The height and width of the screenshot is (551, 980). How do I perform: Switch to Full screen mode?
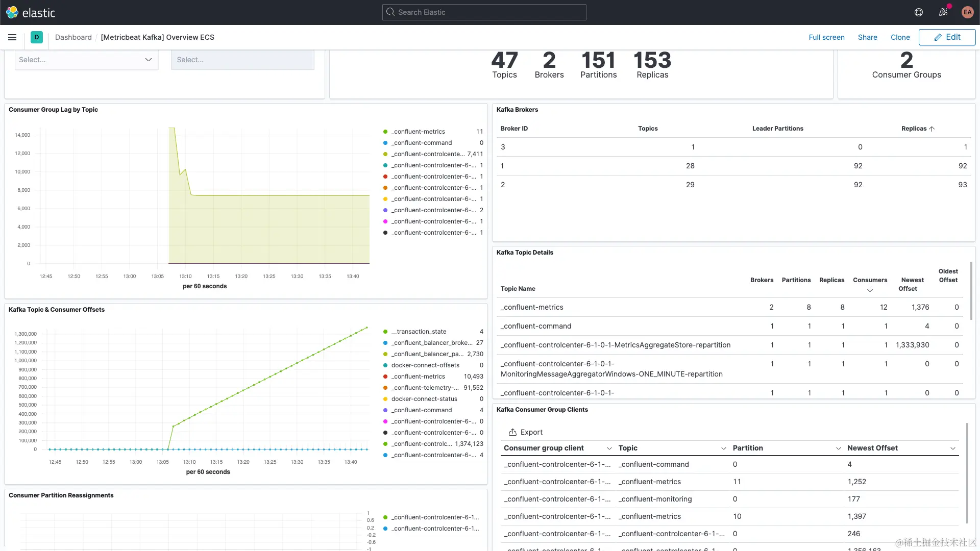[827, 37]
